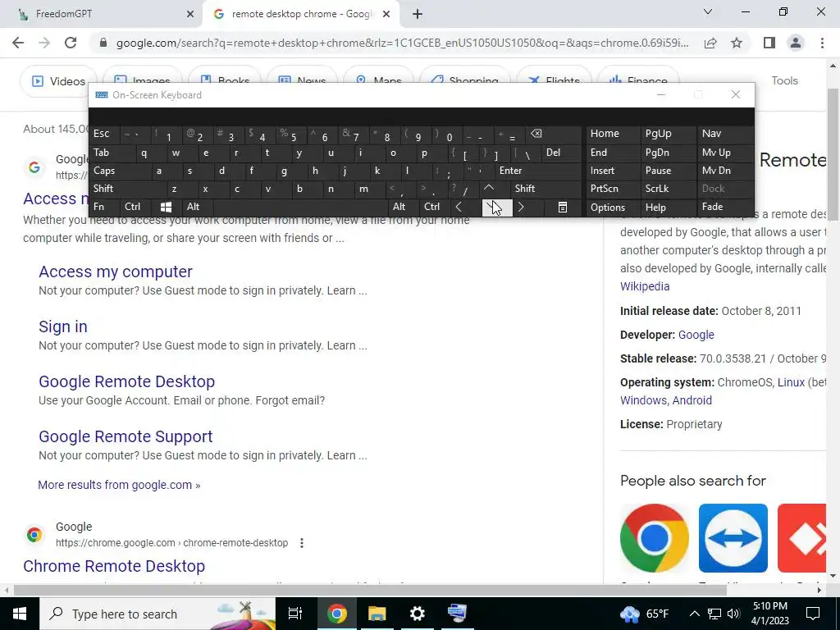
Task: Open Task View on taskbar
Action: pyautogui.click(x=295, y=614)
